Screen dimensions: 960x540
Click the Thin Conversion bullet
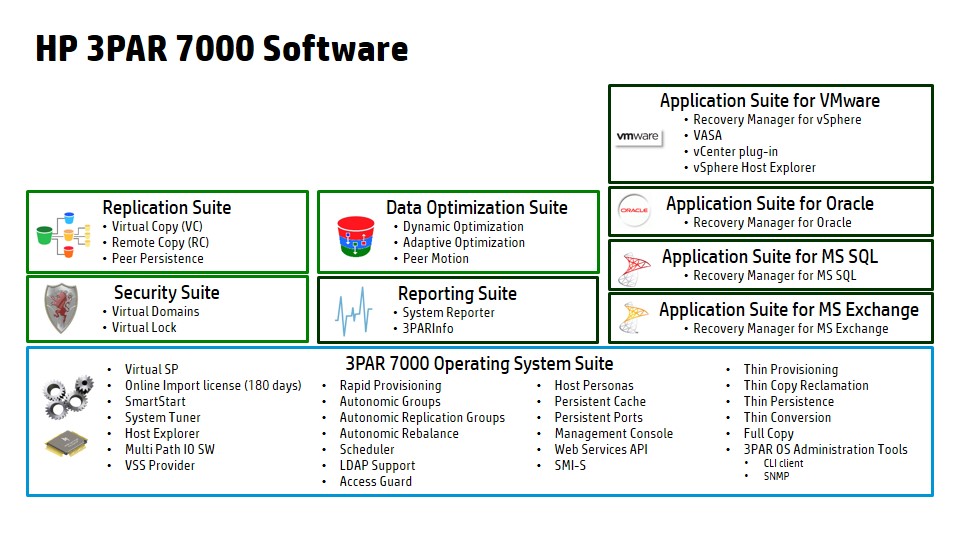point(787,417)
